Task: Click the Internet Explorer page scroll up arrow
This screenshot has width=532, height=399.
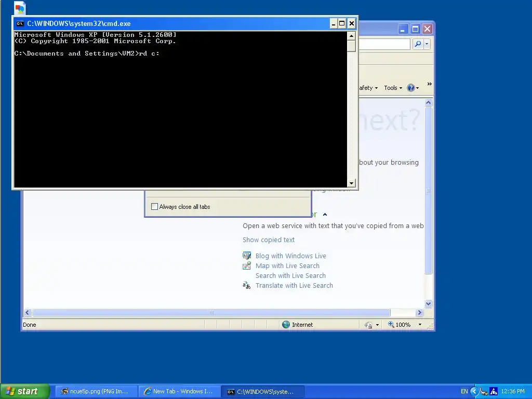Action: coord(428,102)
